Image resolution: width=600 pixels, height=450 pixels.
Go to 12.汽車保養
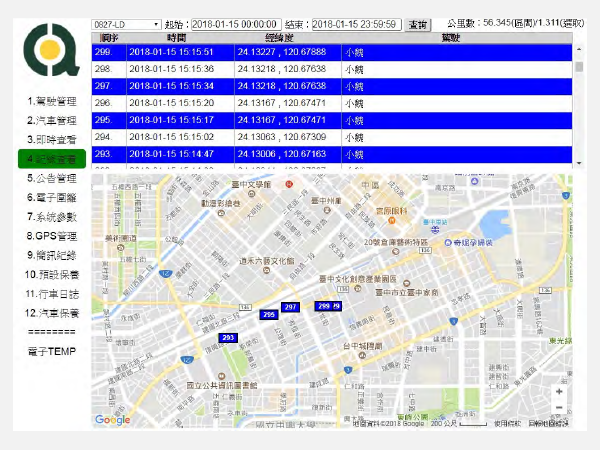tap(52, 313)
